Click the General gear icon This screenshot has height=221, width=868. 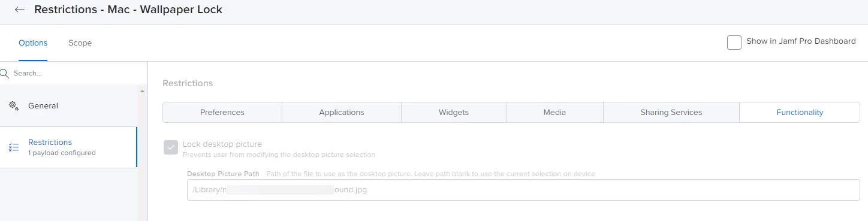coord(14,106)
